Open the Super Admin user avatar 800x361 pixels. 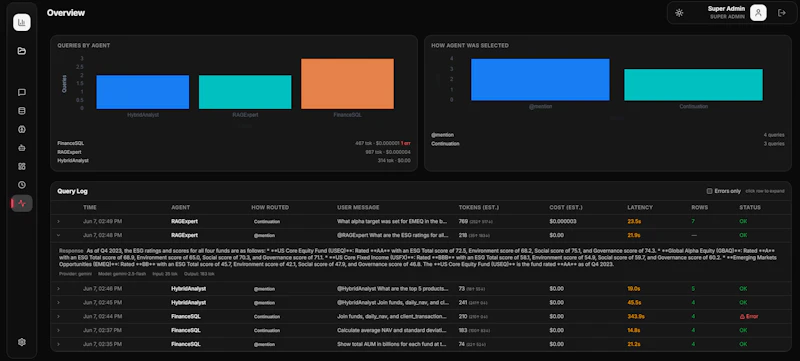click(758, 13)
